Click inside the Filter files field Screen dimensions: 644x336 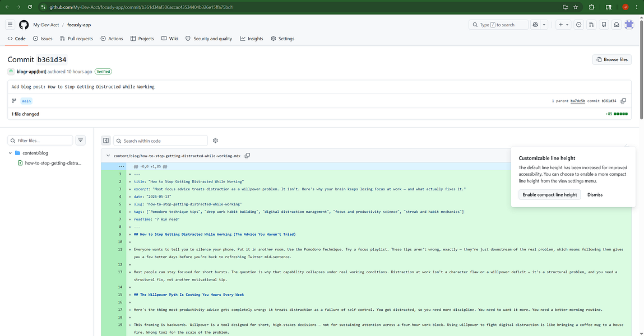[40, 141]
